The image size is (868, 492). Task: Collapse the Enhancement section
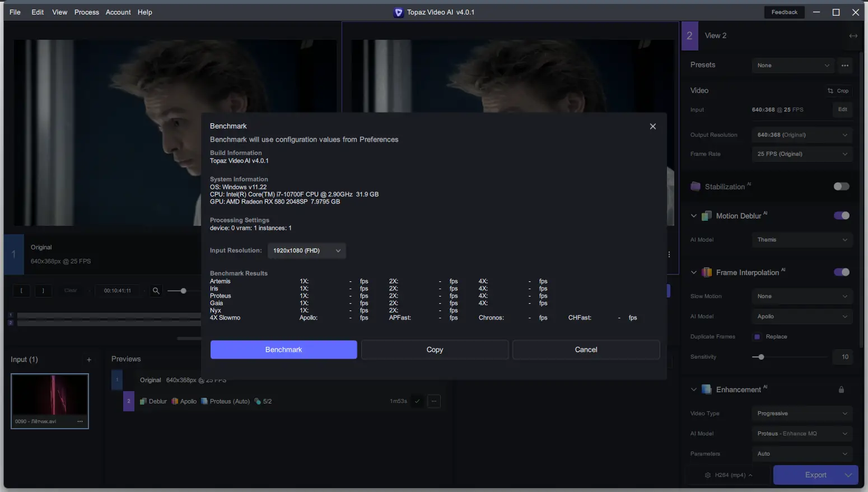click(x=694, y=389)
